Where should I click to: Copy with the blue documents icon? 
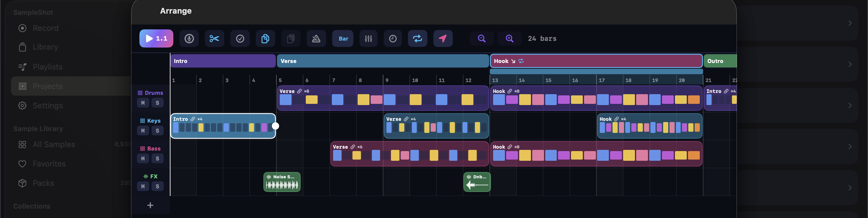[265, 38]
